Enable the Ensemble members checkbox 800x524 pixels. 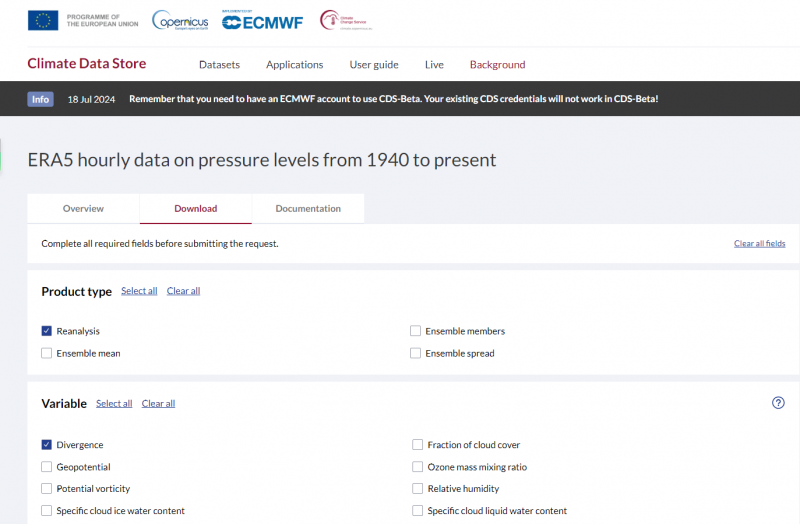(x=416, y=331)
